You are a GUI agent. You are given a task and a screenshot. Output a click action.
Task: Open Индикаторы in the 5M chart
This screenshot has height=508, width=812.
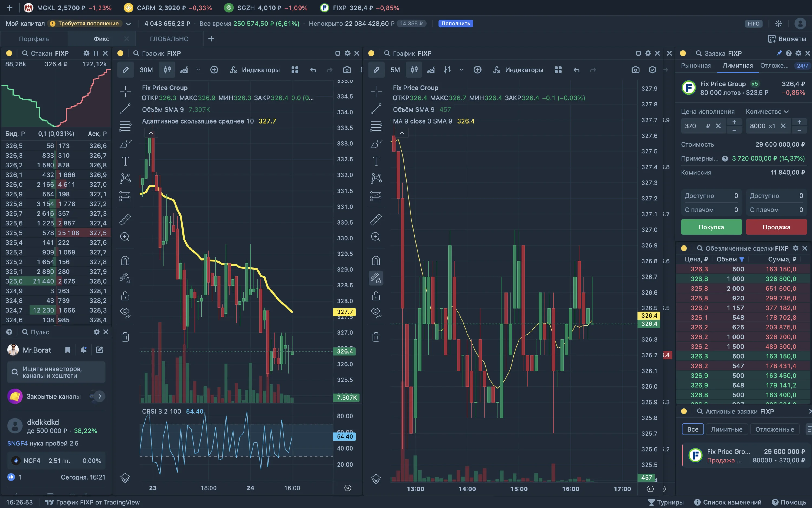pyautogui.click(x=518, y=70)
